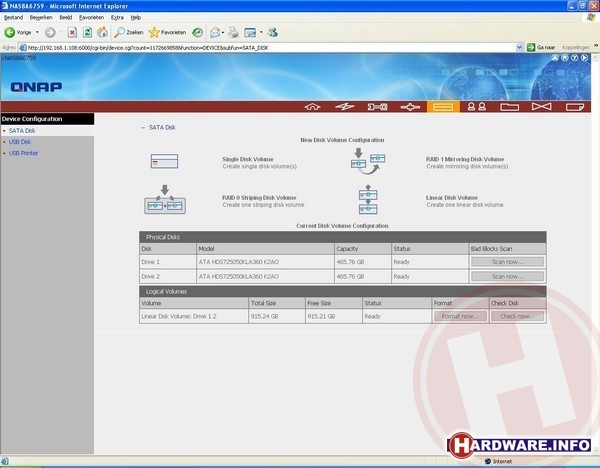Open QNAP Home icon in navigation bar
The image size is (600, 468).
pos(312,107)
